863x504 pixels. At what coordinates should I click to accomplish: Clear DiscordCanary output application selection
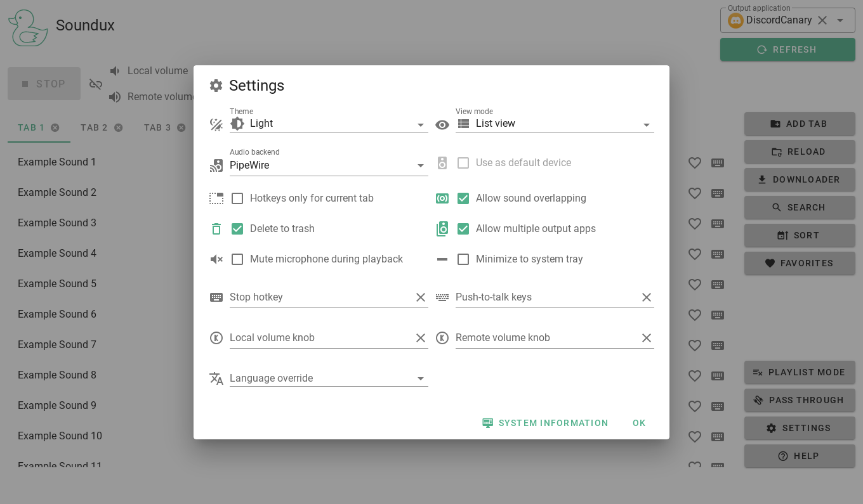click(x=822, y=20)
